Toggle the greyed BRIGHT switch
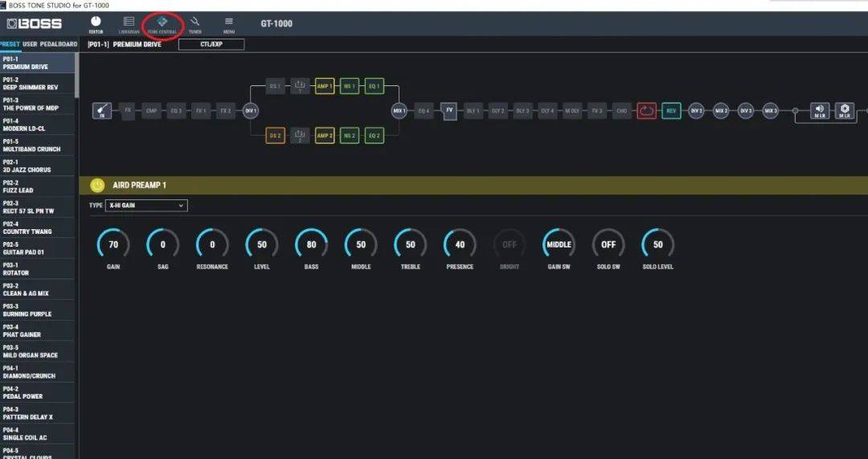 coord(510,244)
